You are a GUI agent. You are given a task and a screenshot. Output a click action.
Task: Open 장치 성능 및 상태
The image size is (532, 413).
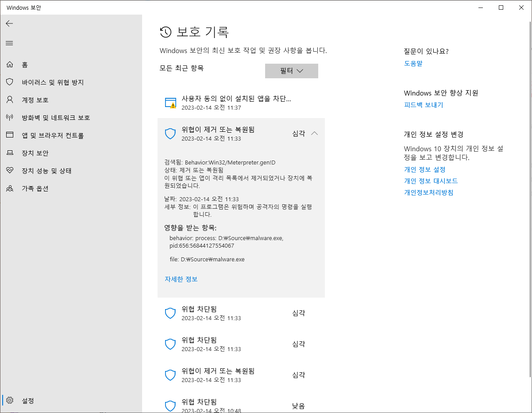[71, 171]
